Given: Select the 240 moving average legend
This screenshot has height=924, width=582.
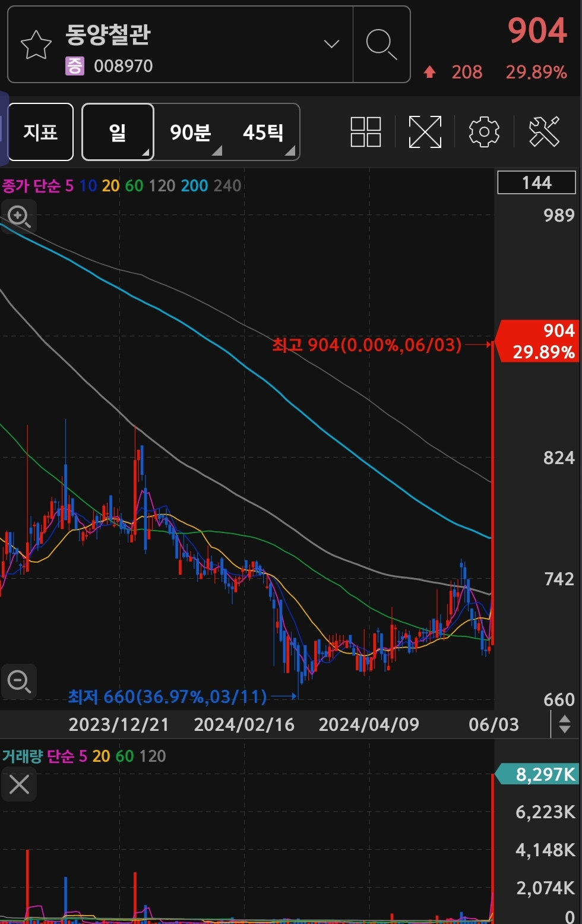Looking at the screenshot, I should pyautogui.click(x=227, y=186).
